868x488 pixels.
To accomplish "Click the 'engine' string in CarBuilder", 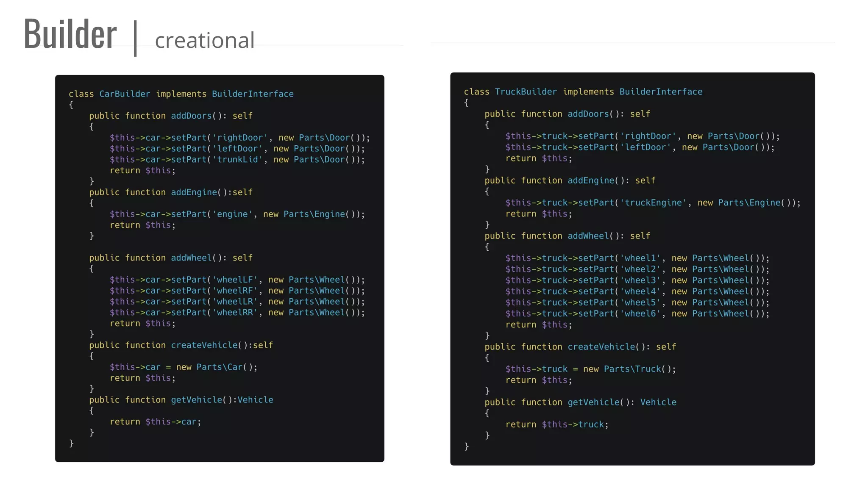I will click(x=232, y=214).
